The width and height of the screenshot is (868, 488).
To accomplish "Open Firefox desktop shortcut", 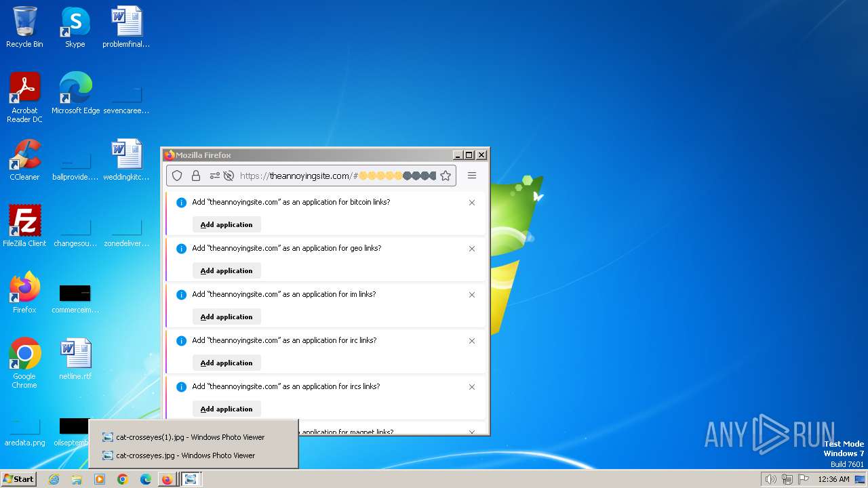I will (x=24, y=293).
